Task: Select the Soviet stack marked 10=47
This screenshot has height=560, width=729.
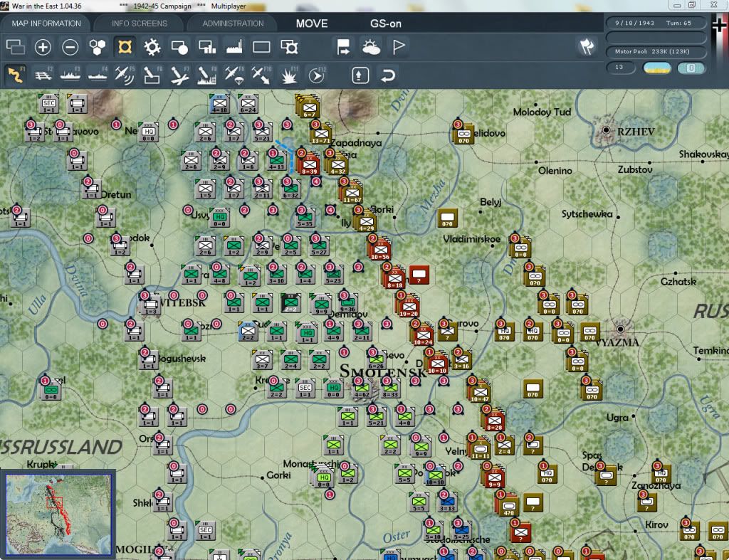Action: 480,392
